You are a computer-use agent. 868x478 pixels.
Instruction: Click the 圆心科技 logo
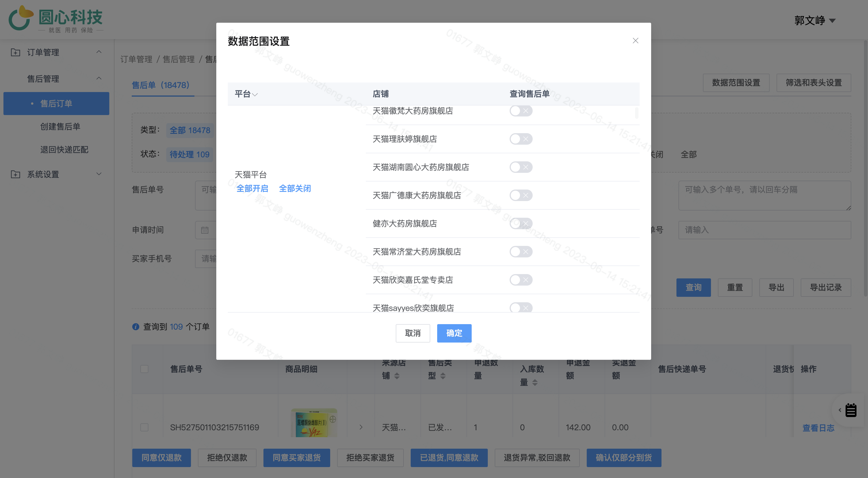point(56,19)
